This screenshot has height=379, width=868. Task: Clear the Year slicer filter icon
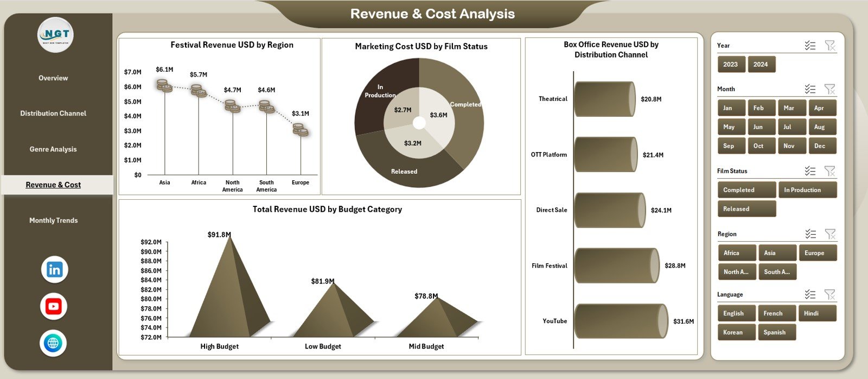(x=829, y=46)
